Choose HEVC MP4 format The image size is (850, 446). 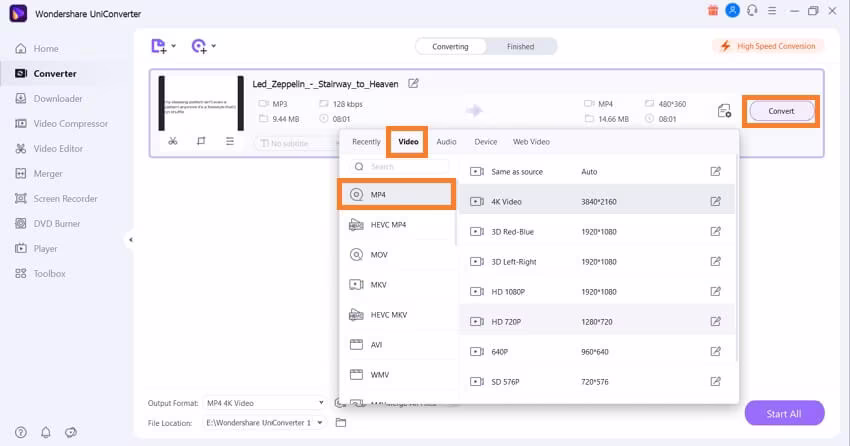(397, 224)
